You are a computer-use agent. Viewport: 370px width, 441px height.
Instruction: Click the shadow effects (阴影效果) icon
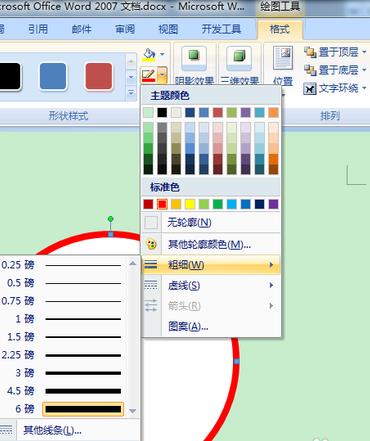pos(194,59)
